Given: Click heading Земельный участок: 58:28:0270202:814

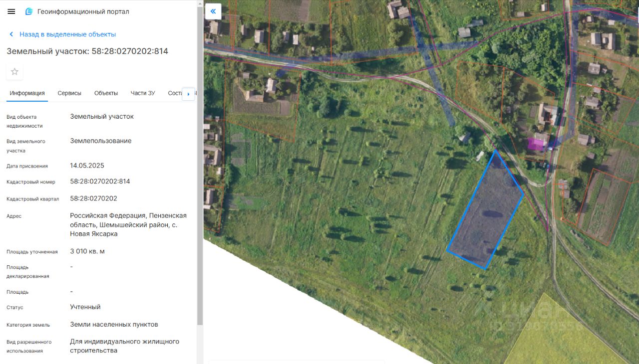Looking at the screenshot, I should click(87, 51).
